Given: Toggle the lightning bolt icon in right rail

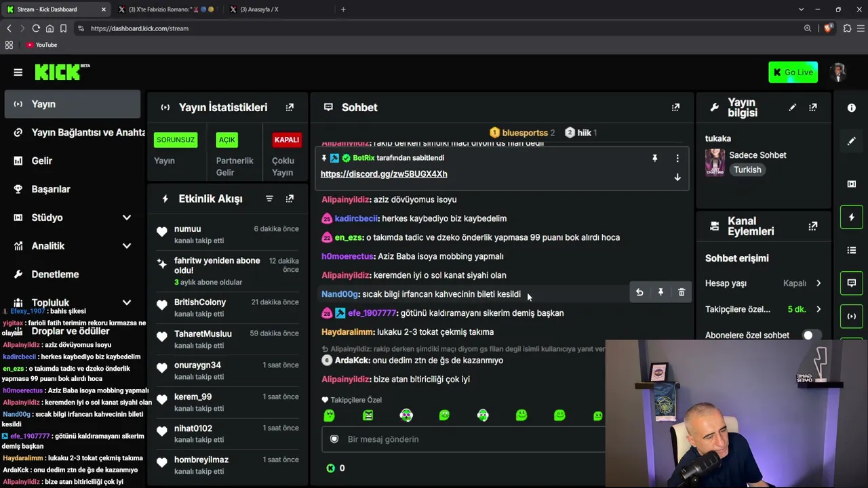Looking at the screenshot, I should [852, 218].
